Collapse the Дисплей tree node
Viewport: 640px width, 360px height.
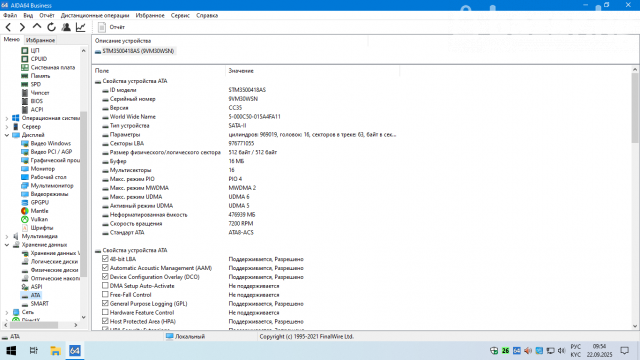7,135
